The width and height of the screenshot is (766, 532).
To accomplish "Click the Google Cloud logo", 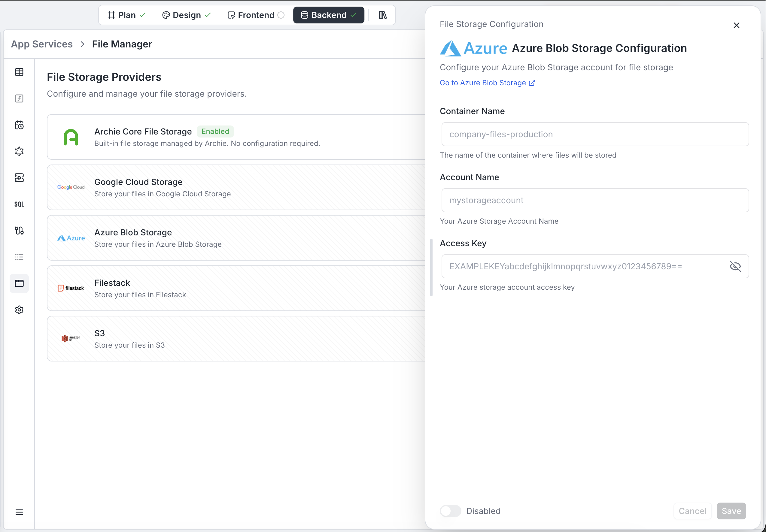I will coord(71,187).
